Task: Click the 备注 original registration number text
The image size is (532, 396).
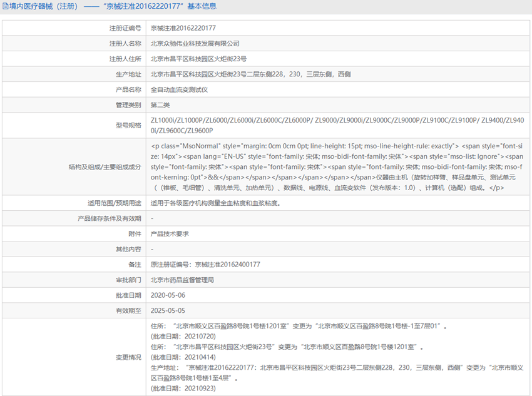Action: [205, 264]
